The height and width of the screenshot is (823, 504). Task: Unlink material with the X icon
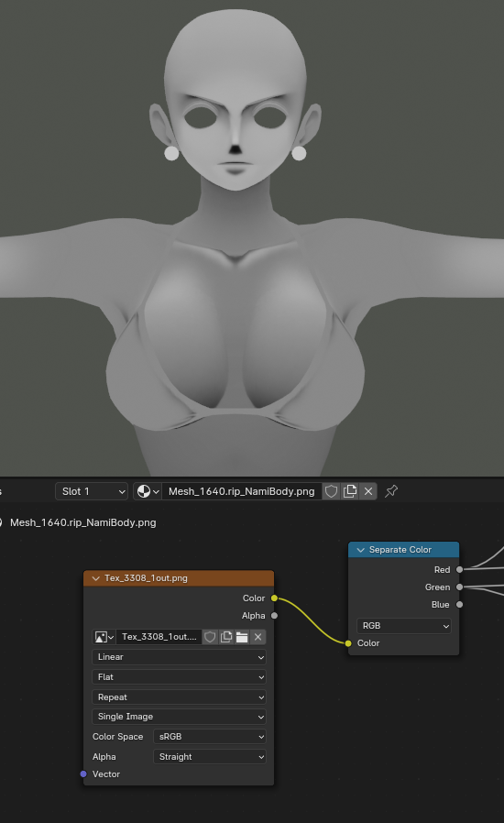tap(368, 491)
